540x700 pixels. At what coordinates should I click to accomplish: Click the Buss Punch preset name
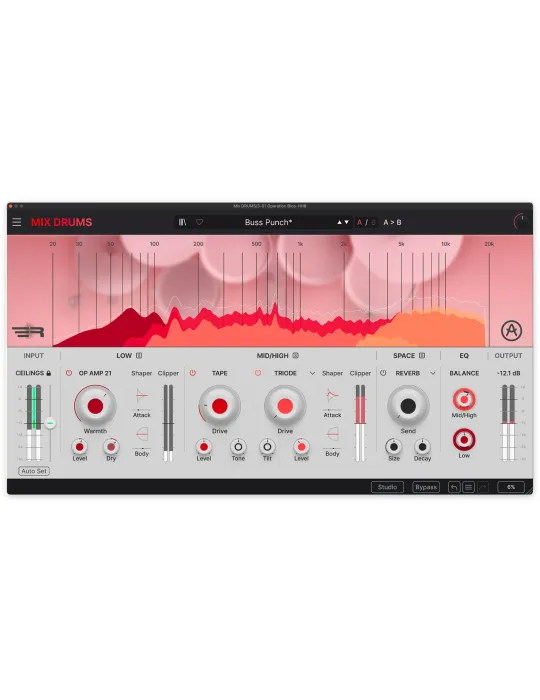268,222
